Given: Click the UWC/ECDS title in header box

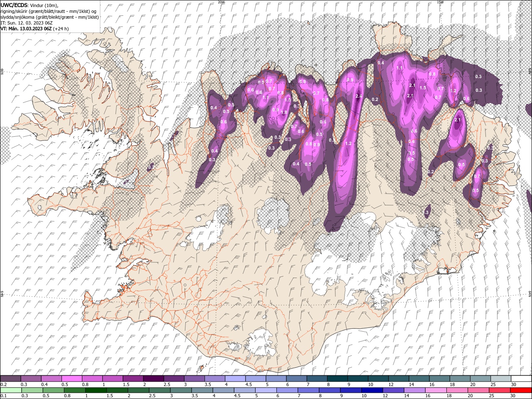Looking at the screenshot, I should [x=14, y=5].
